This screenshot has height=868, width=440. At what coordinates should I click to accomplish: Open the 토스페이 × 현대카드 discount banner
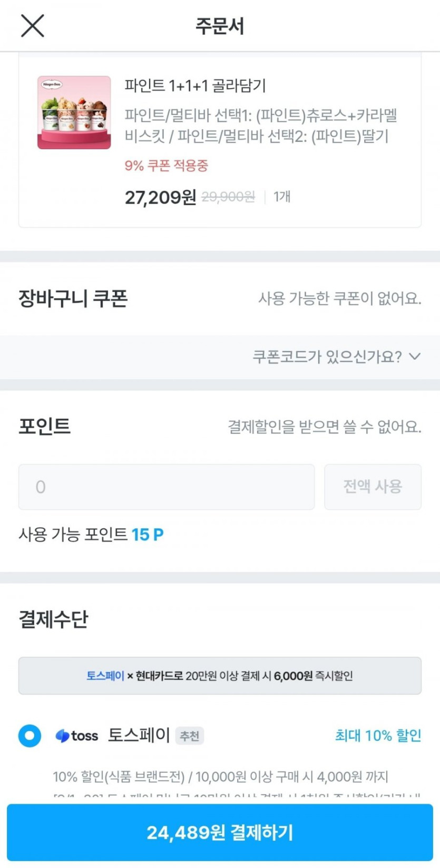click(220, 676)
